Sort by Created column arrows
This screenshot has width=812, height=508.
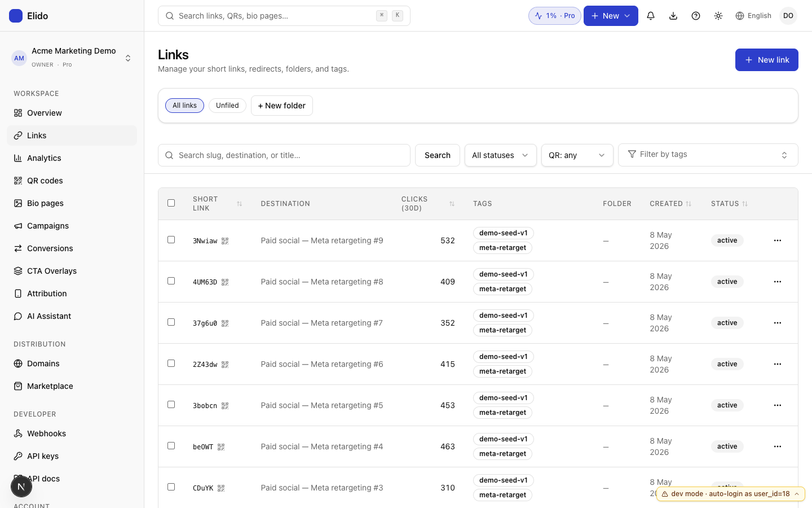tap(689, 204)
